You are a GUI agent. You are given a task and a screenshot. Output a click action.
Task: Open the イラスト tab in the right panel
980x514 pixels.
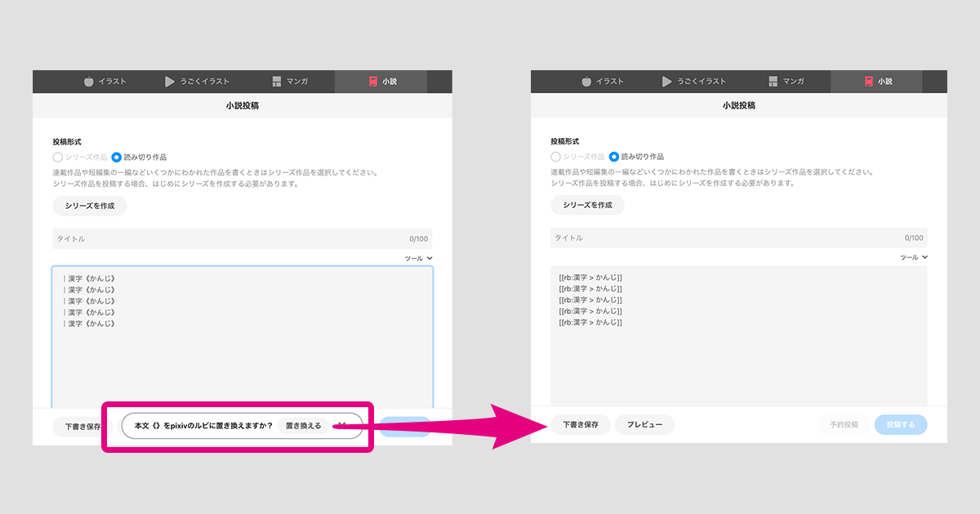[602, 82]
